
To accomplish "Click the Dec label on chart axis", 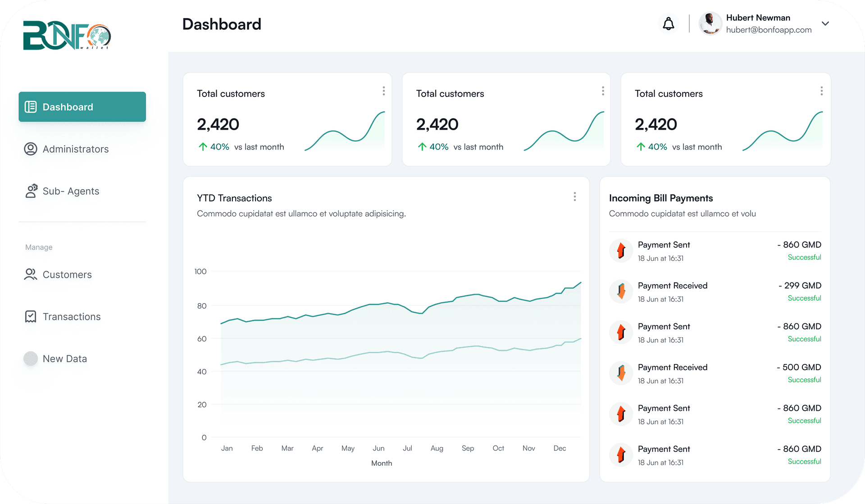I will click(x=560, y=448).
